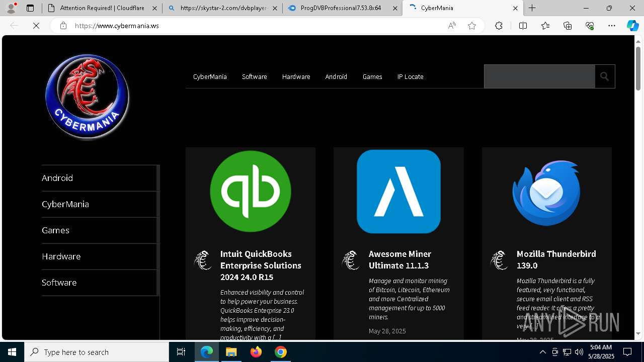Open Android in top navigation
644x362 pixels.
(x=336, y=76)
